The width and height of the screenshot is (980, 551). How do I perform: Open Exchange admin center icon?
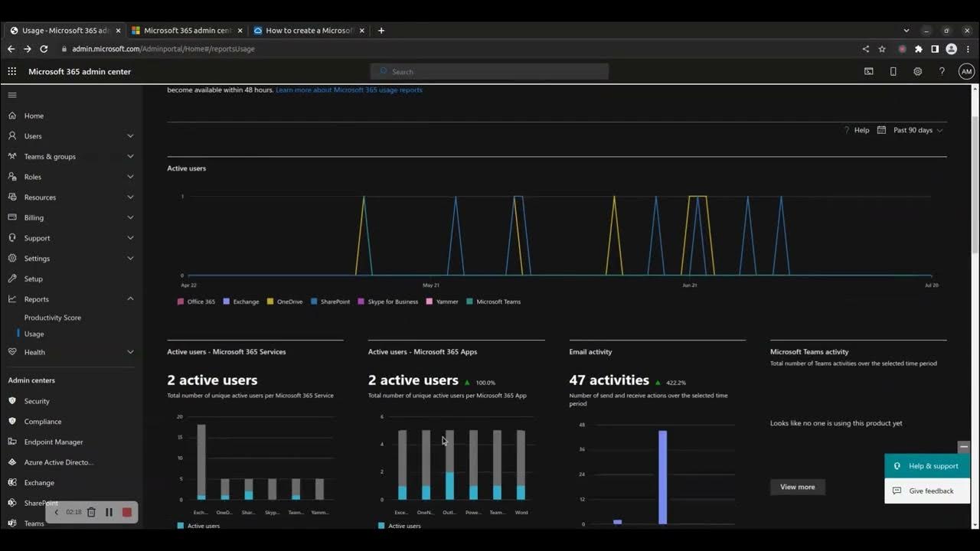(12, 482)
